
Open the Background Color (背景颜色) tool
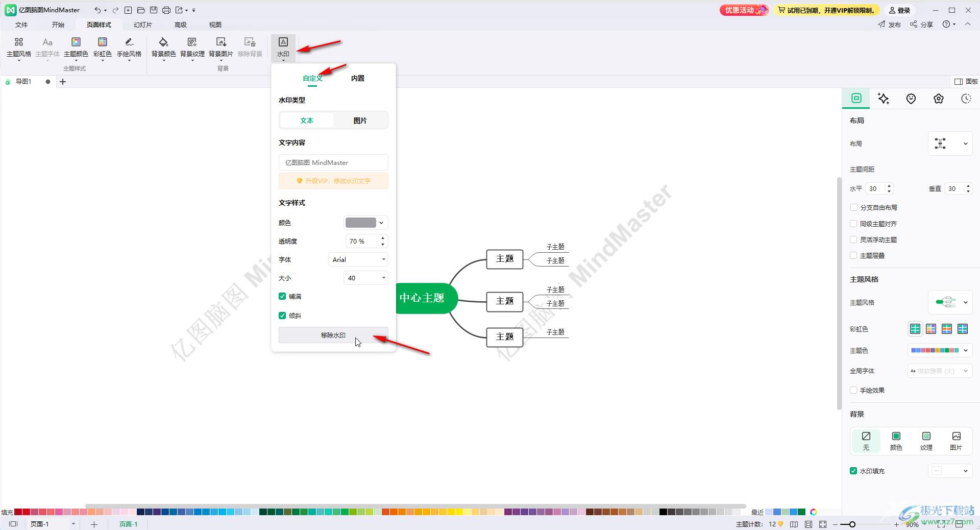coord(163,48)
